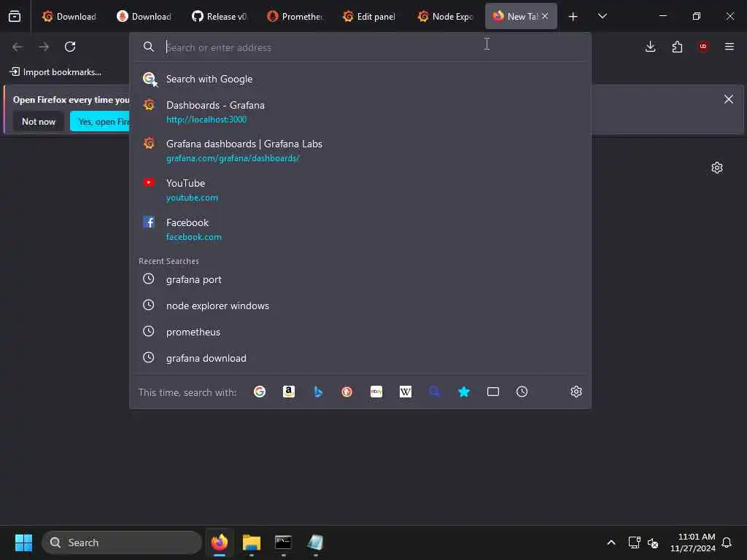Focus the search or enter address field
The image size is (747, 560).
coord(362,47)
